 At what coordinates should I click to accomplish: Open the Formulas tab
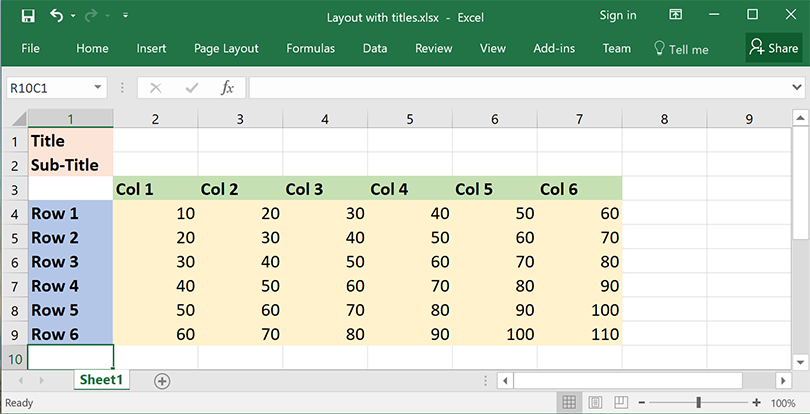[310, 49]
